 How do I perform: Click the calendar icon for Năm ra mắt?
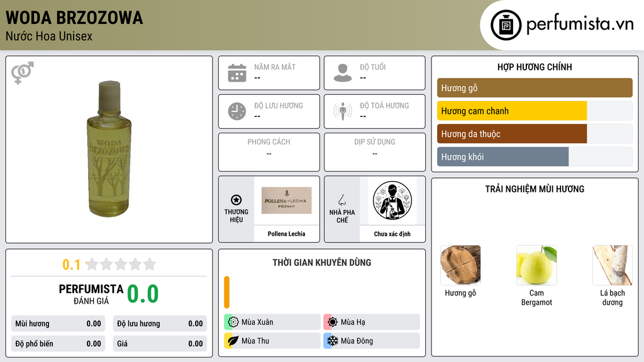point(237,73)
